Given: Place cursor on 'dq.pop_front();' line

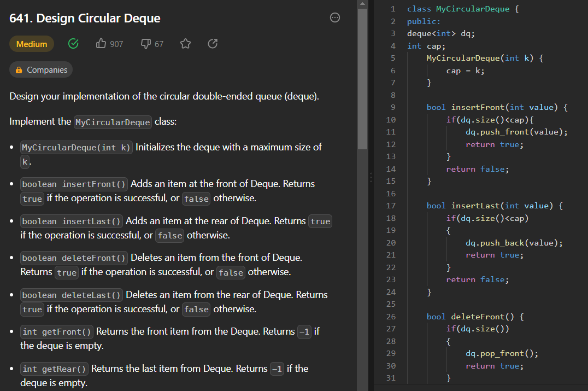Looking at the screenshot, I should [502, 353].
